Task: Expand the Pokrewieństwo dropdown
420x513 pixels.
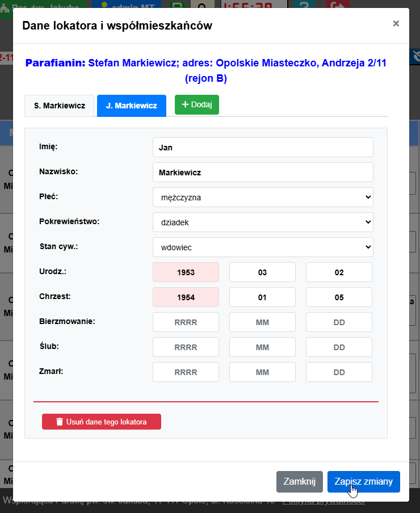Action: 263,222
